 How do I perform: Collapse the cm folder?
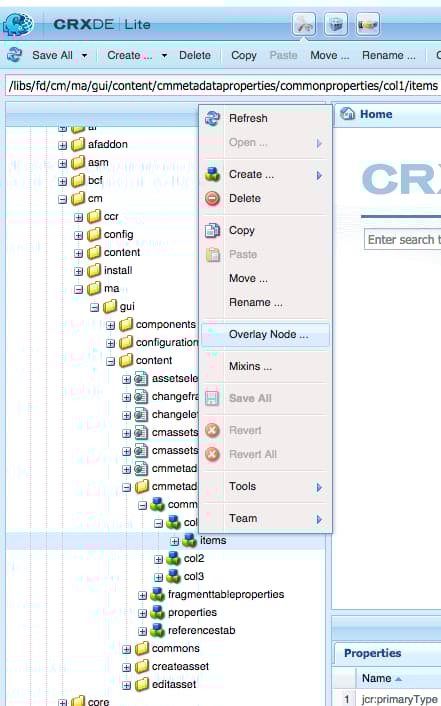[x=63, y=199]
